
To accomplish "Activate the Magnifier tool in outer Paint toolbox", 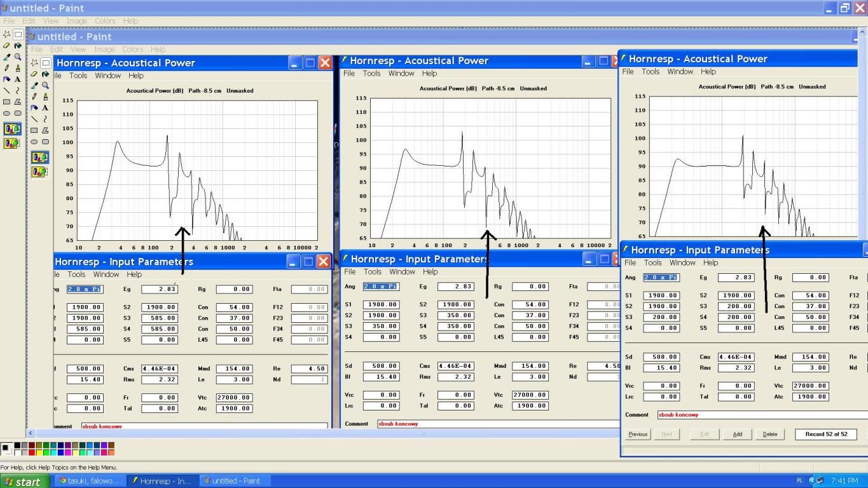I will (x=18, y=57).
